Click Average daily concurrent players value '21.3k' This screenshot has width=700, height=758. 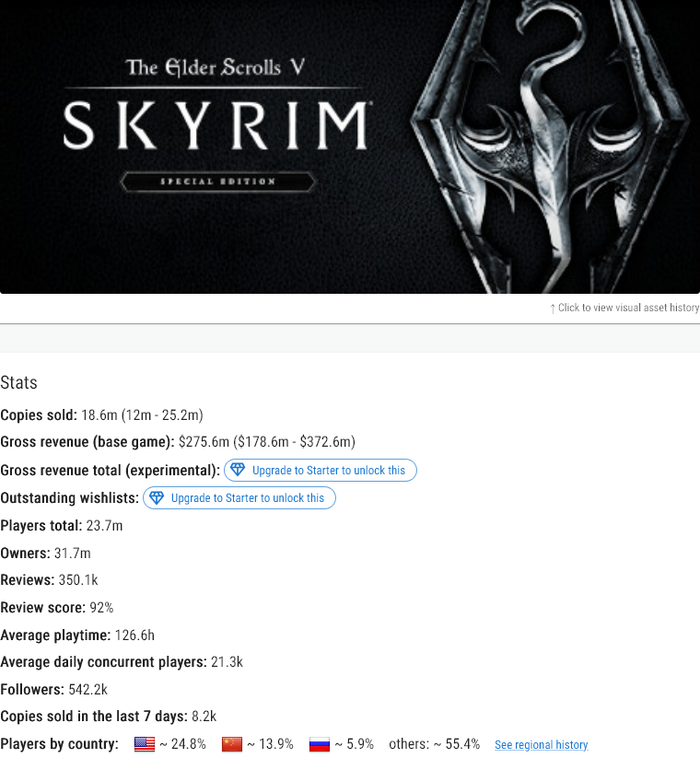(227, 662)
